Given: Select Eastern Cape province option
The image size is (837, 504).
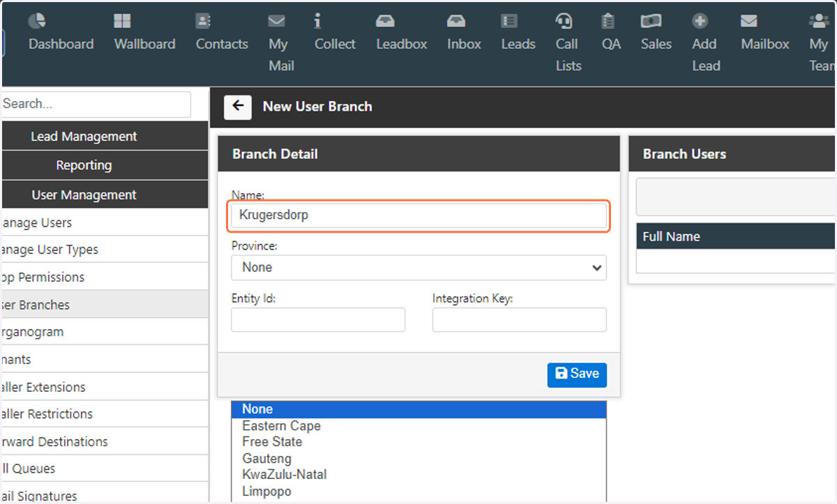Looking at the screenshot, I should point(418,426).
